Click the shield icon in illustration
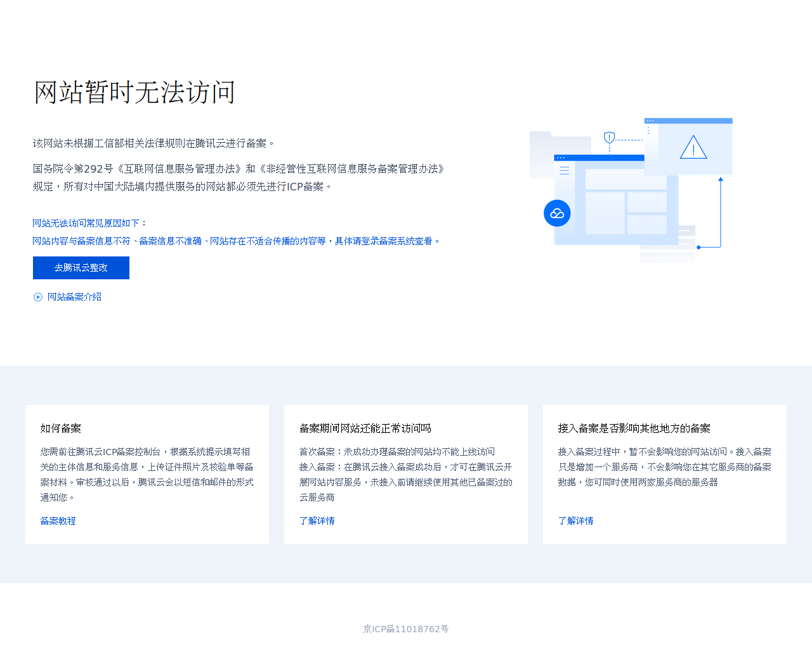This screenshot has height=650, width=812. [x=610, y=137]
